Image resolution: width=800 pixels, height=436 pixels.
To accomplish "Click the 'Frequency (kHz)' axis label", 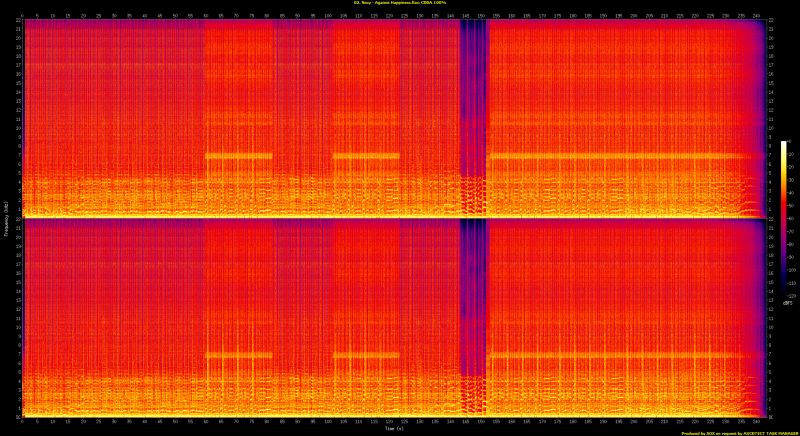I will click(x=6, y=218).
